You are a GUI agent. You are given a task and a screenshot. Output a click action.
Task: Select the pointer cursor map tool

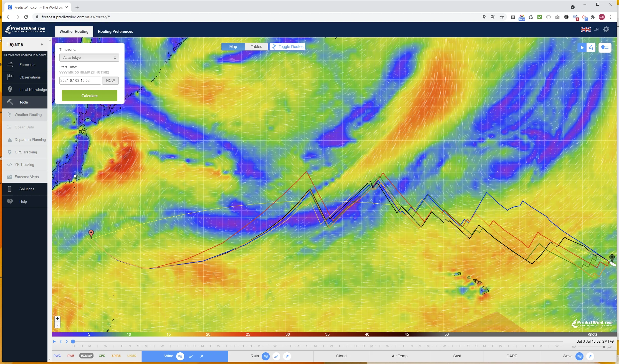click(x=582, y=47)
